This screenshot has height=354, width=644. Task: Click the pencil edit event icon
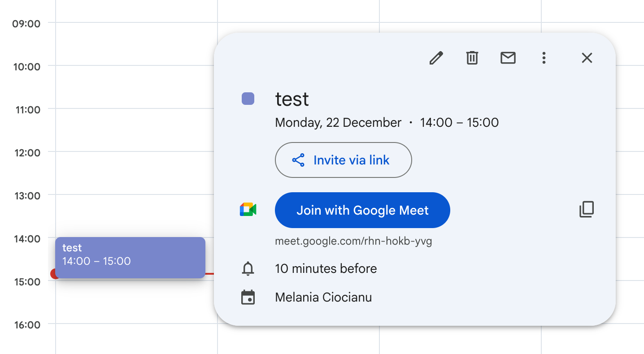436,58
